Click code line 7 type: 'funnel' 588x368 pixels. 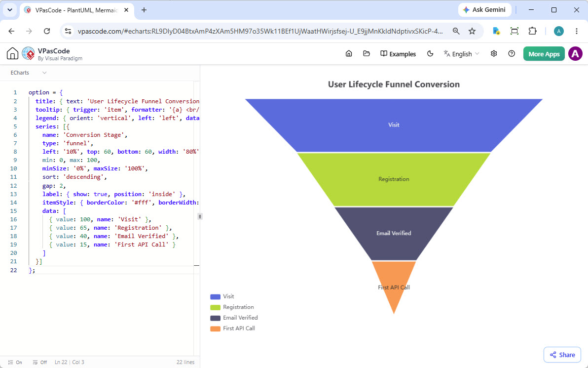click(68, 143)
